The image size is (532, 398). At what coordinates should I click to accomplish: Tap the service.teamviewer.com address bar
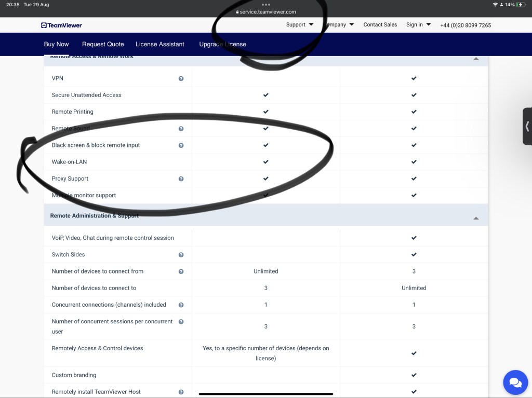(x=266, y=12)
